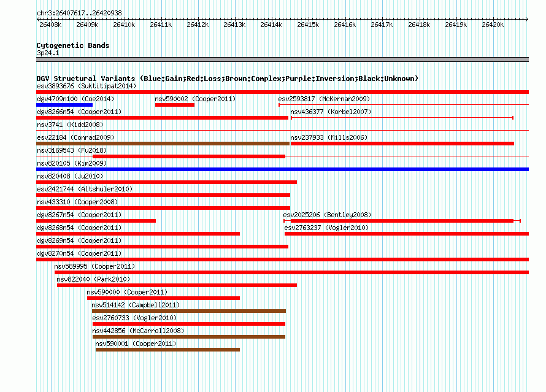546x392 pixels.
Task: Click the 26412k ruler tick label
Action: coord(198,25)
